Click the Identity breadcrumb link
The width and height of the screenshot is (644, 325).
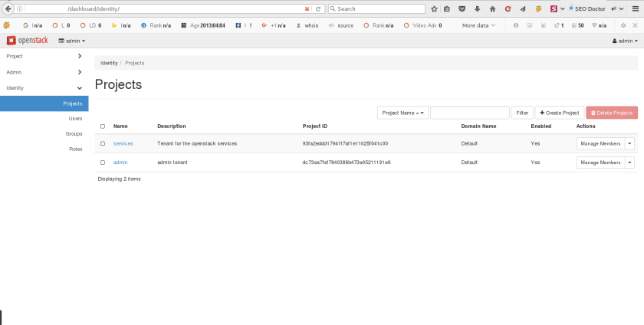(109, 63)
